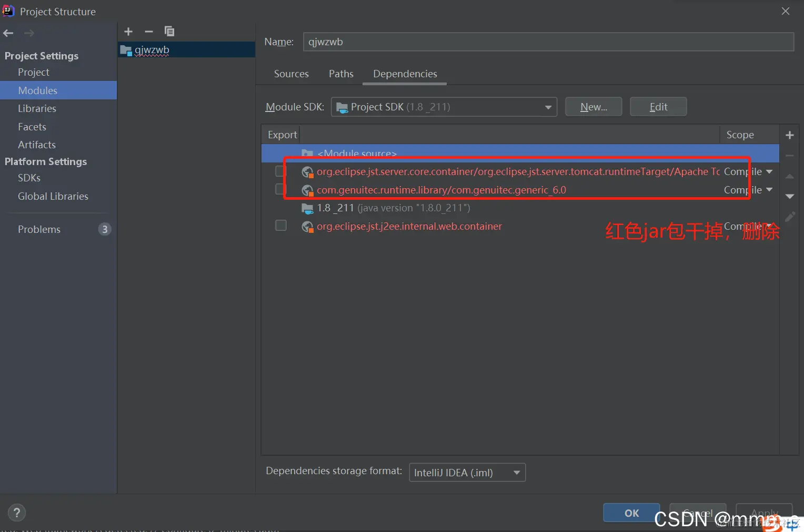Screen dimensions: 804x532
Task: Open Dependencies storage format dropdown
Action: click(x=467, y=473)
